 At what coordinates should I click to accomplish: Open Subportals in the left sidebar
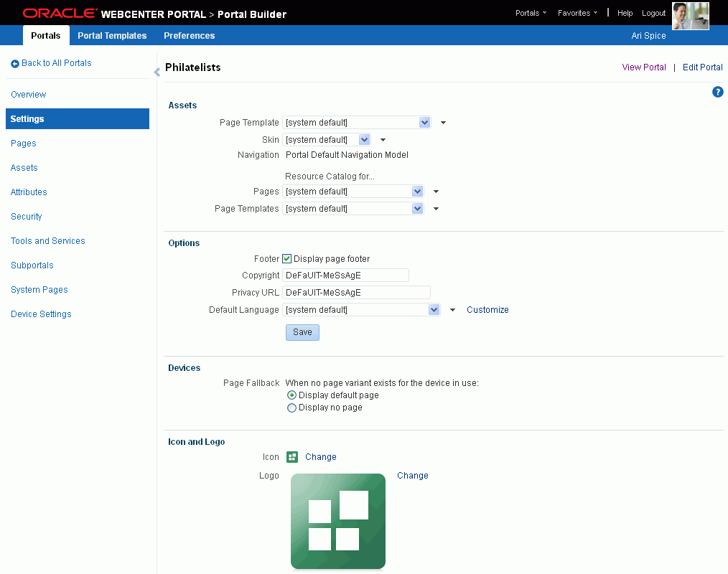(32, 265)
